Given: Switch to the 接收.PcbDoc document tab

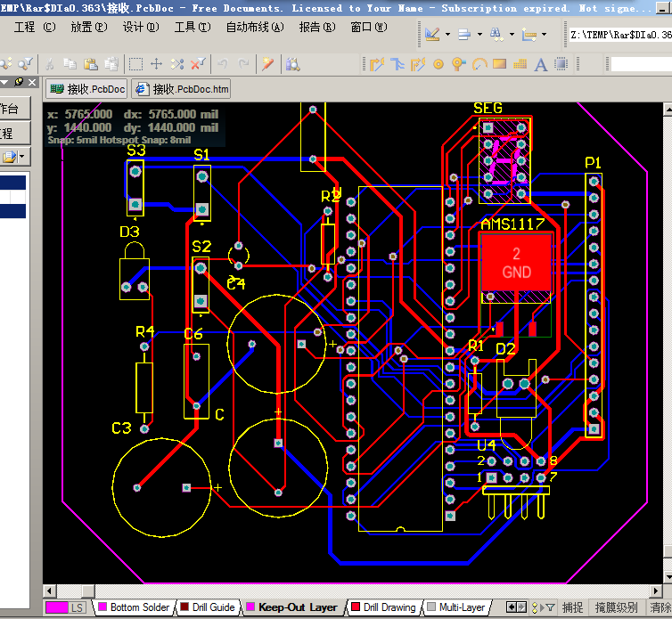Looking at the screenshot, I should click(x=87, y=89).
